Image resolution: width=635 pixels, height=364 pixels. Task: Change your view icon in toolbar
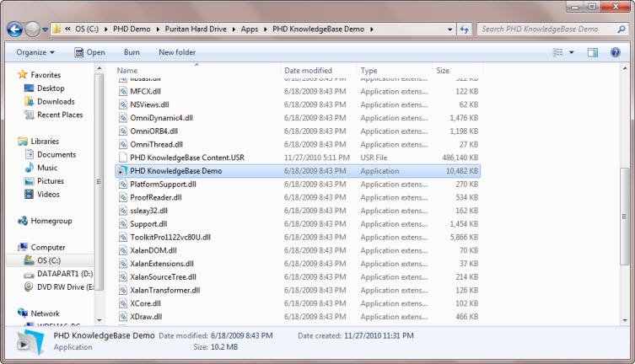[x=557, y=52]
